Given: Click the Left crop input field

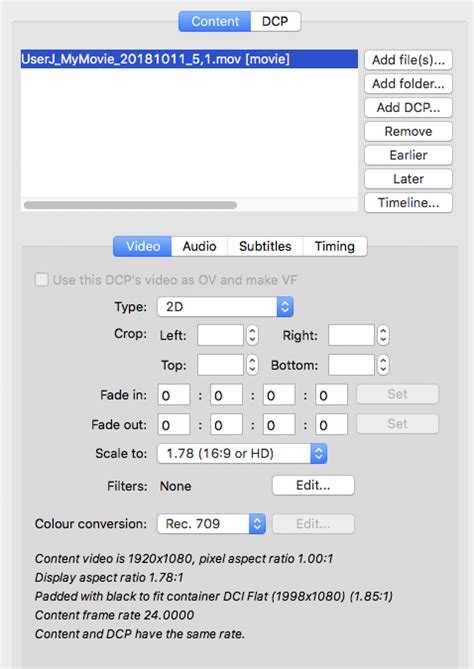Looking at the screenshot, I should pos(220,335).
